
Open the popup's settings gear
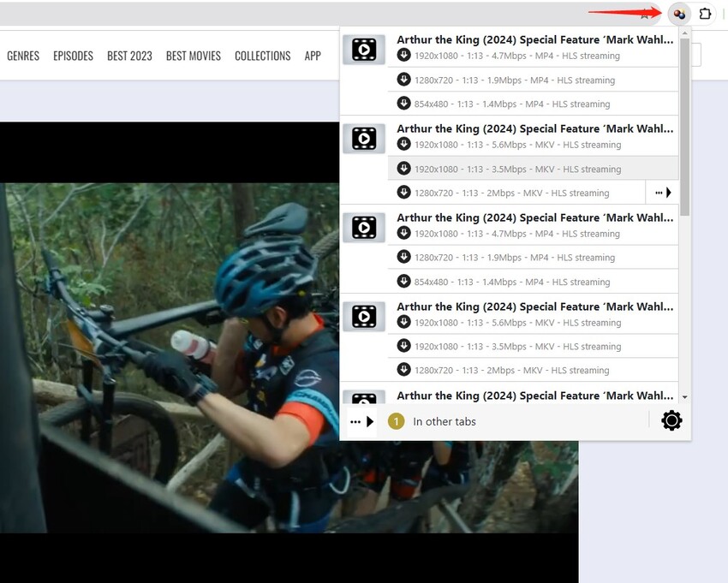coord(671,420)
